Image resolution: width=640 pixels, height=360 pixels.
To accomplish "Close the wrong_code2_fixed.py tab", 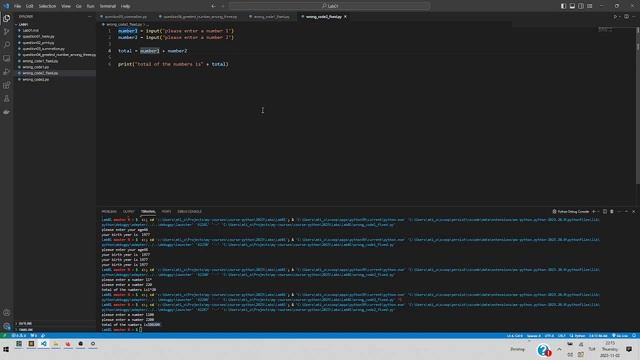I will 345,17.
